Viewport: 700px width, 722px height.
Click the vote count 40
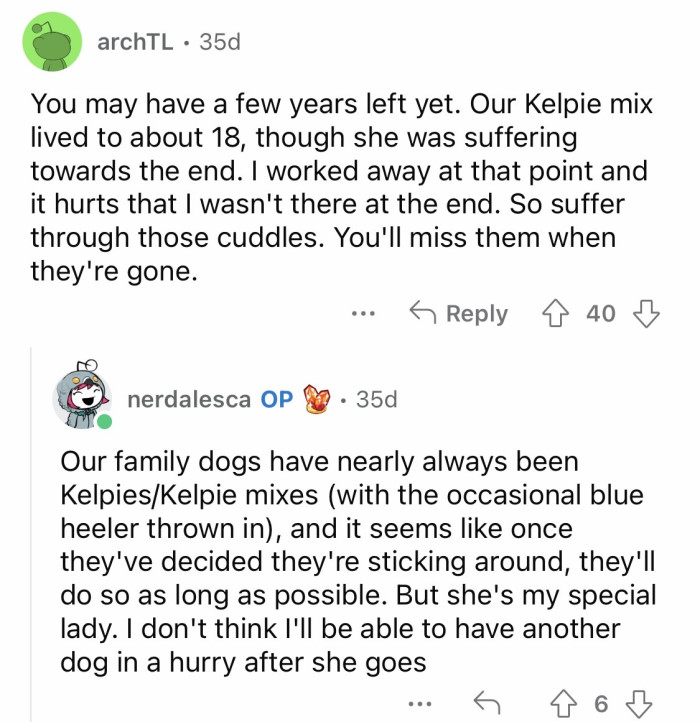[601, 313]
